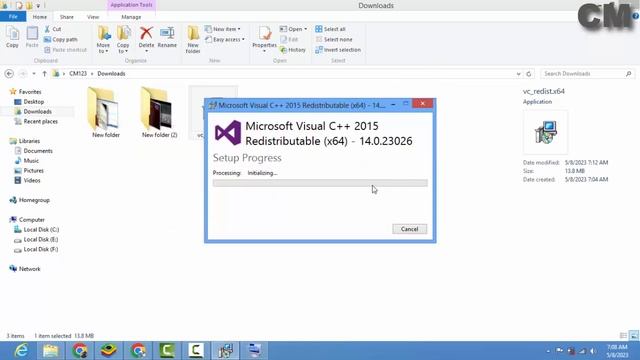Cancel the Visual C++ setup
This screenshot has width=640, height=360.
(x=409, y=229)
